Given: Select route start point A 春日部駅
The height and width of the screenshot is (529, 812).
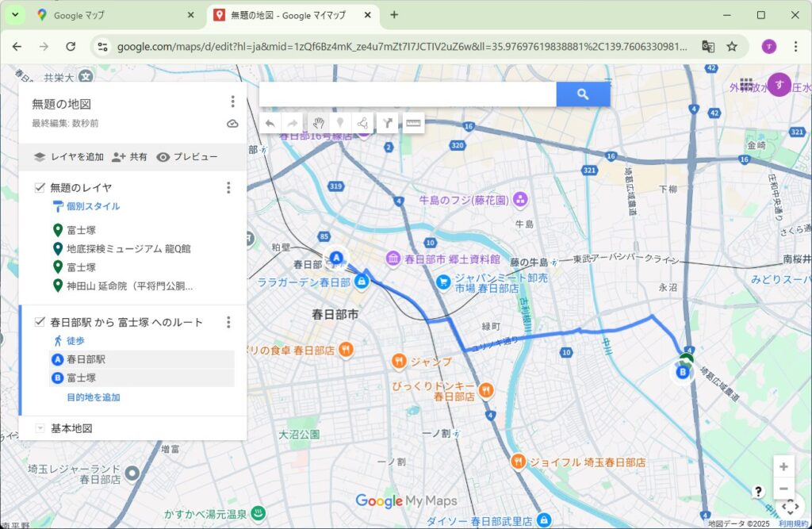Looking at the screenshot, I should [x=142, y=359].
